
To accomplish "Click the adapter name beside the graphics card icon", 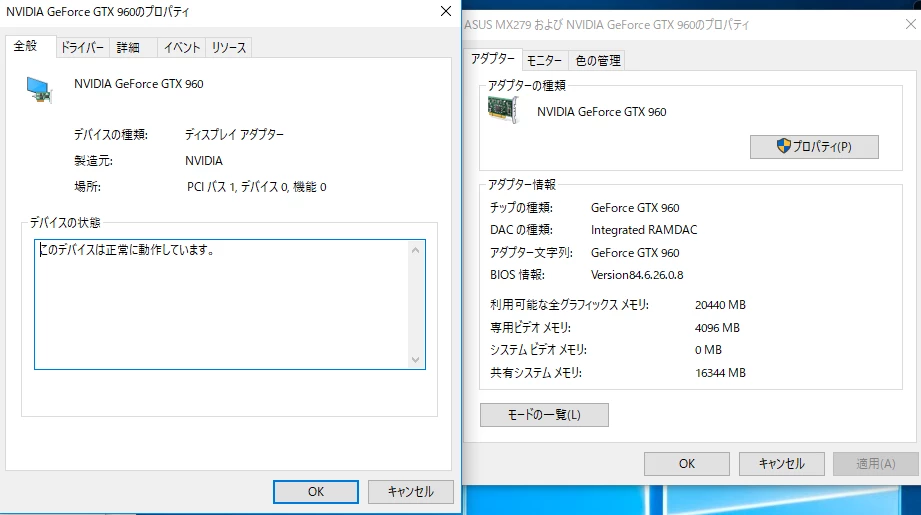I will coord(601,112).
